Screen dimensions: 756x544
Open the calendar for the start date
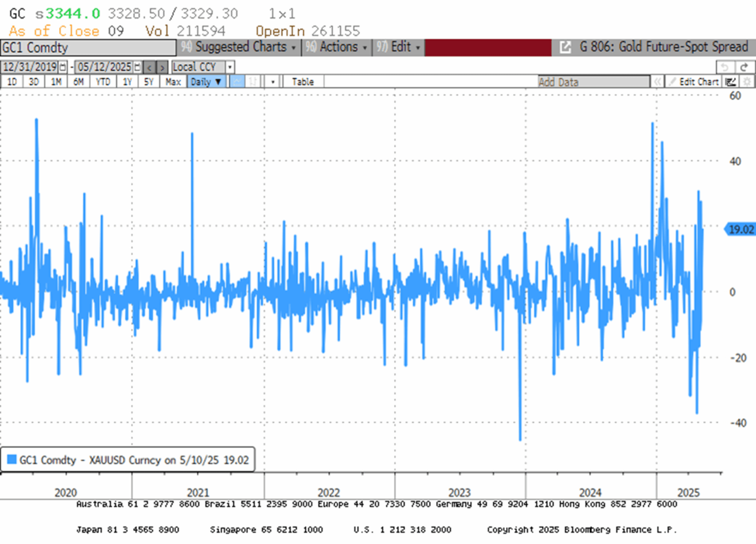[62, 66]
